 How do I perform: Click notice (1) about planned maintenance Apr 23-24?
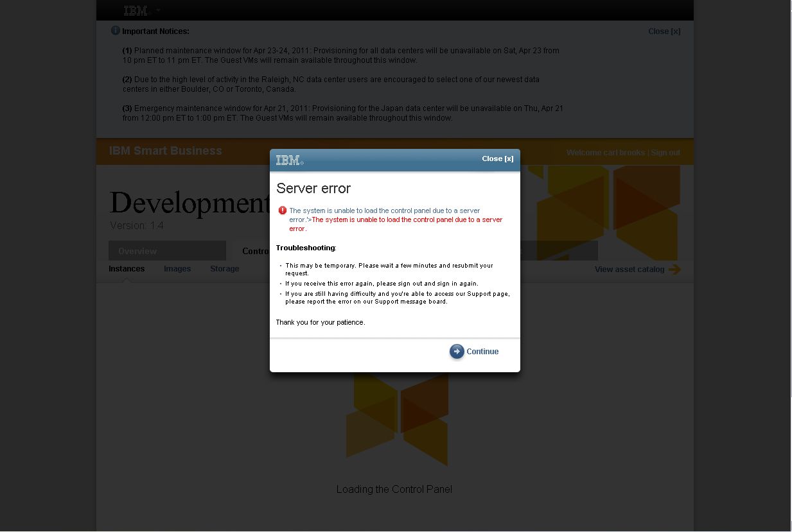coord(341,55)
